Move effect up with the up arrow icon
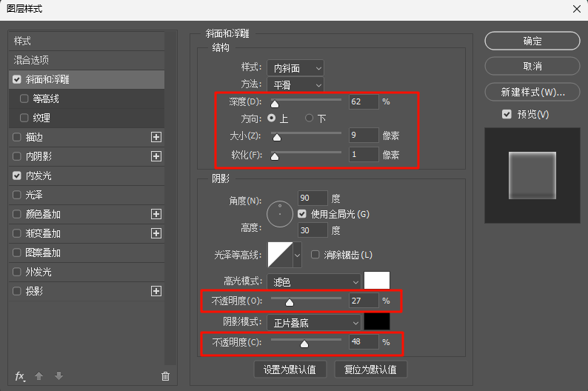 (x=39, y=375)
